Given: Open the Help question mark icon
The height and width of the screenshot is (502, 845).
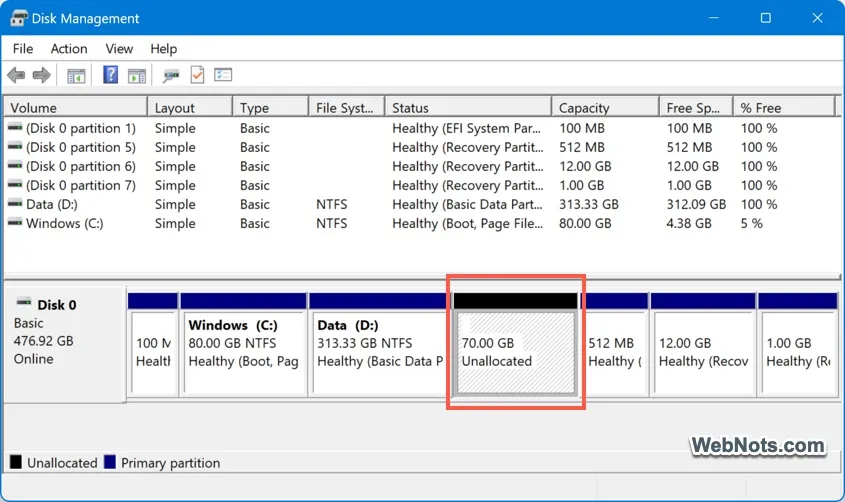Looking at the screenshot, I should tap(110, 74).
